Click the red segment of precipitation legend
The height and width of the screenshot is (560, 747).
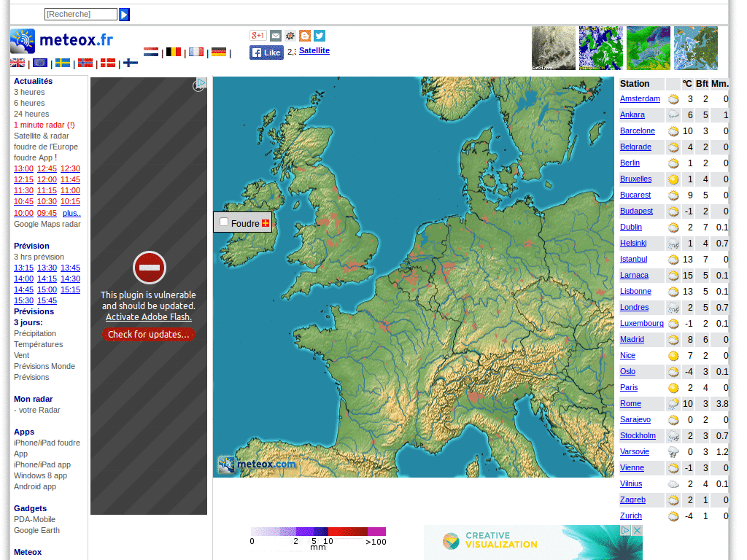348,532
